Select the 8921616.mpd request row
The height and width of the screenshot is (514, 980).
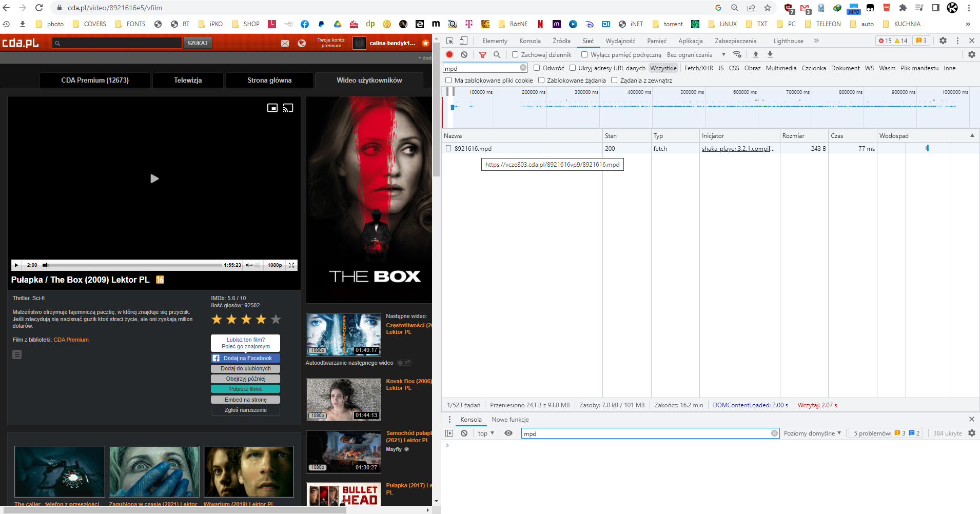coord(473,149)
